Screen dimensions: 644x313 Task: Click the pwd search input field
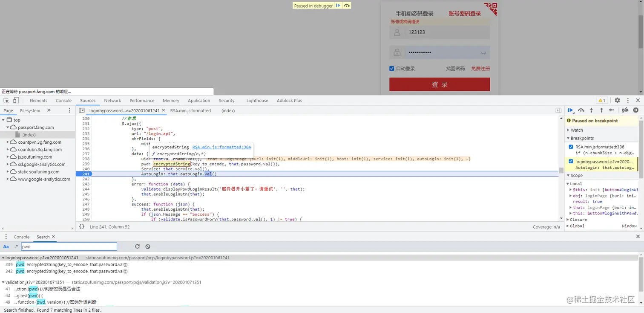point(69,246)
